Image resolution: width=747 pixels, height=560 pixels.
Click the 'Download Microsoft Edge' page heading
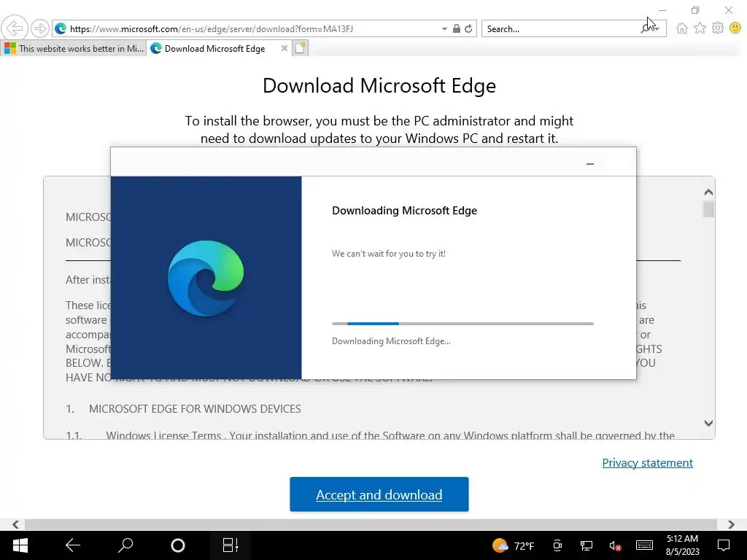coord(379,86)
